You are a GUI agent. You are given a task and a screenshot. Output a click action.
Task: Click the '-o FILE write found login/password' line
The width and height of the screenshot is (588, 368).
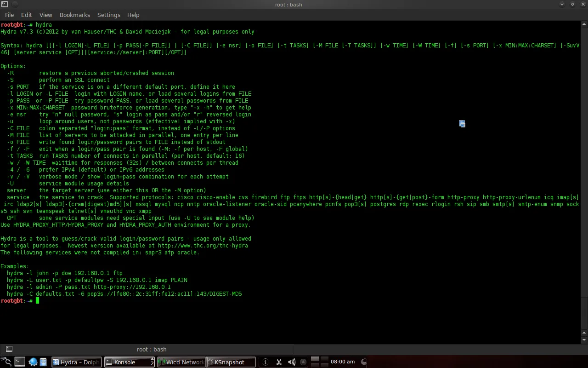[x=116, y=142]
